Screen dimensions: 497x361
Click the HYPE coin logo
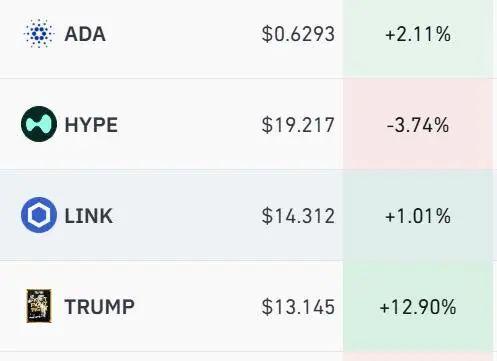pos(39,124)
